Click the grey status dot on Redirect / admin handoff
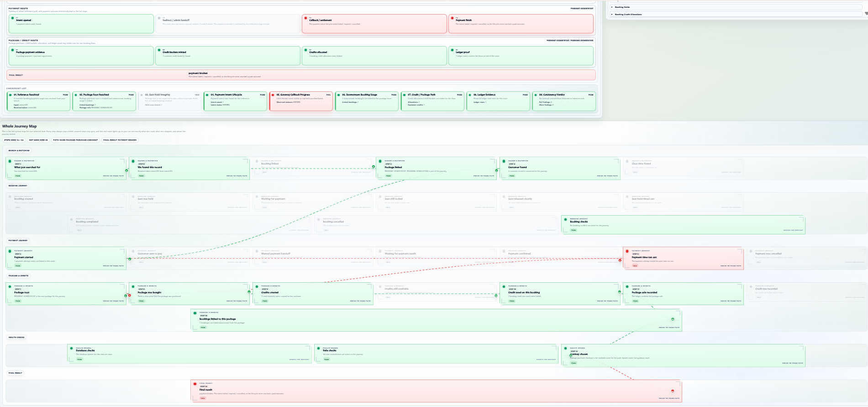Viewport: 868px width, 407px height. (159, 18)
